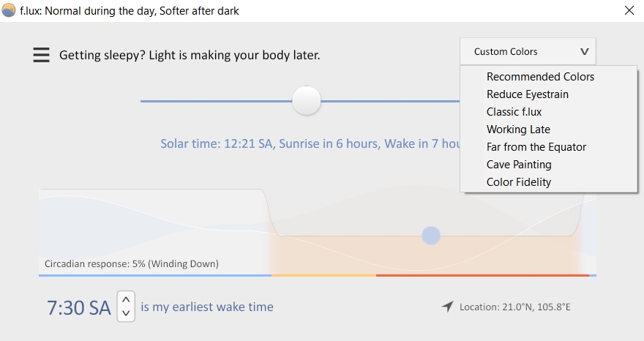Click the f.lux logo in title bar
Screen dimensions: 644x341
tap(9, 10)
